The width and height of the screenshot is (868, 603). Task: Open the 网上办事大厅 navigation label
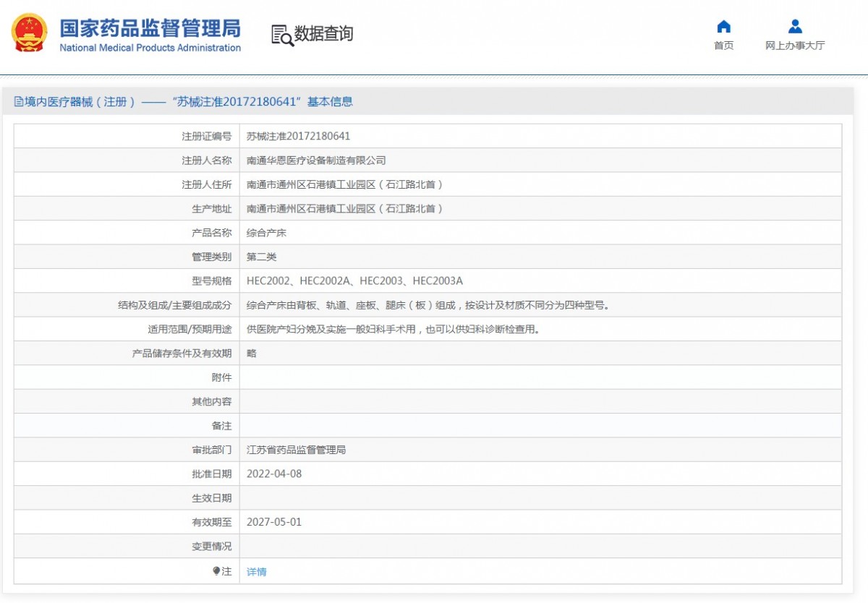[795, 46]
